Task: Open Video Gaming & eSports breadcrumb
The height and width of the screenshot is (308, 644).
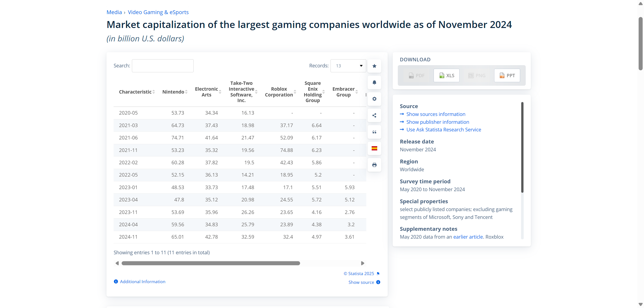Action: (x=158, y=12)
